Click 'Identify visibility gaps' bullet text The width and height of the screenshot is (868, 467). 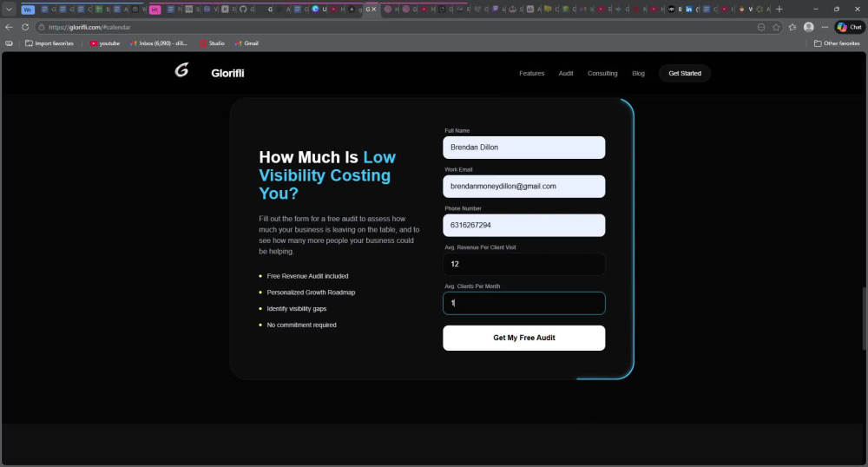pos(296,309)
